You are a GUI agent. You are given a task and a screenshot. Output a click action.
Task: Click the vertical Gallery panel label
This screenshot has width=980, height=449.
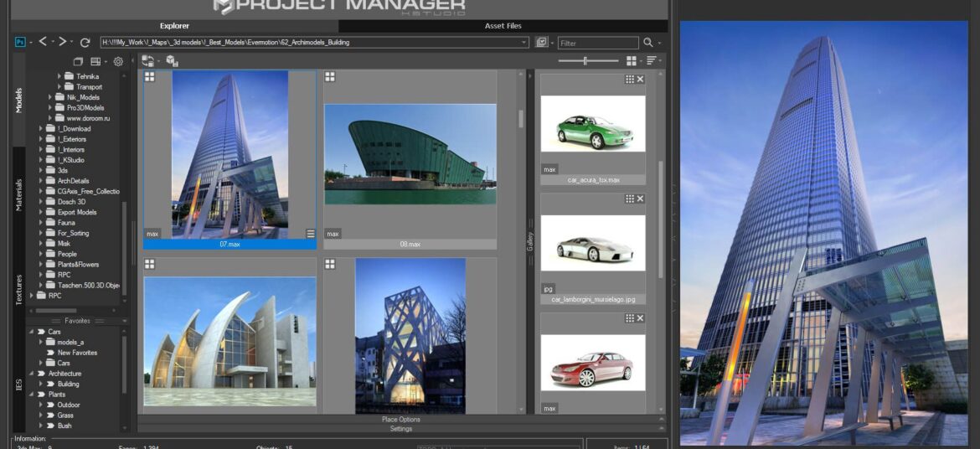531,241
